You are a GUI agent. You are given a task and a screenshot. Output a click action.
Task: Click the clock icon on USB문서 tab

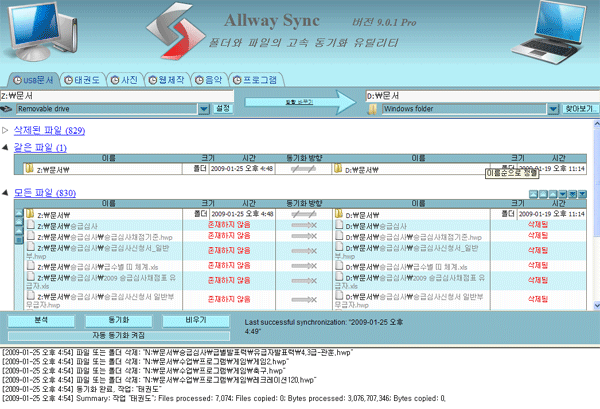coord(17,80)
